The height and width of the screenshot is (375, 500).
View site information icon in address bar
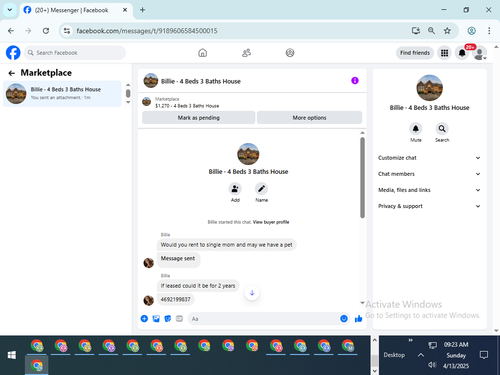click(67, 31)
